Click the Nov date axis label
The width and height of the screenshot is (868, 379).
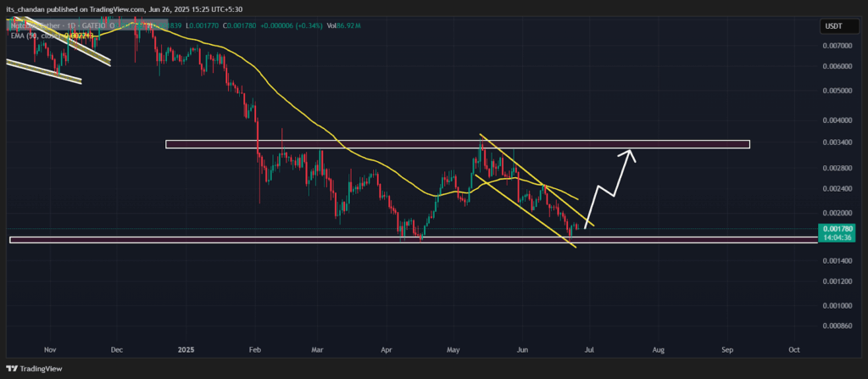coord(50,350)
